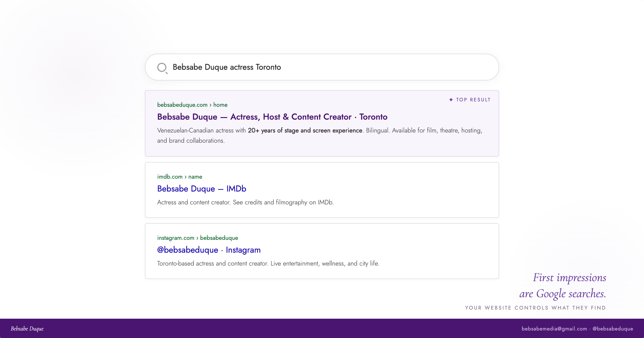This screenshot has height=338, width=644.
Task: Click the magnifying glass search icon
Action: click(x=162, y=67)
